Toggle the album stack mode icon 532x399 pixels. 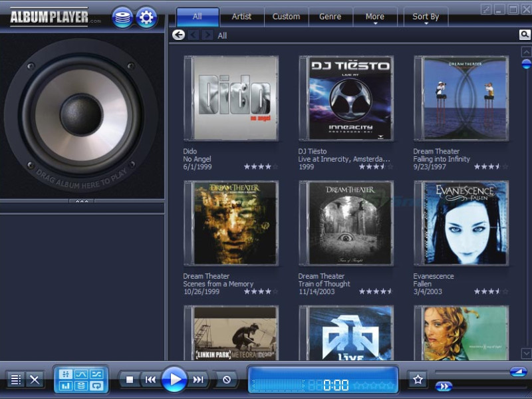tap(80, 386)
